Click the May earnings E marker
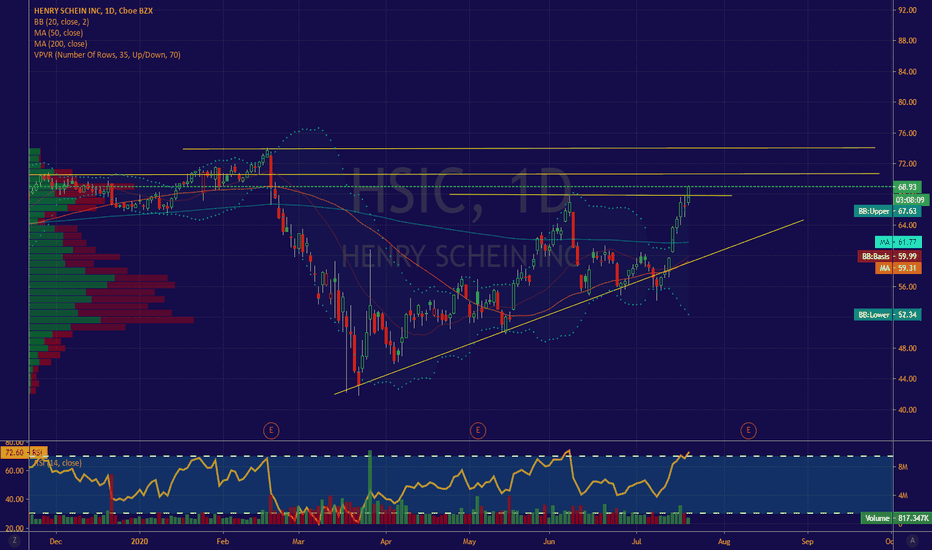The width and height of the screenshot is (932, 550). (x=477, y=430)
